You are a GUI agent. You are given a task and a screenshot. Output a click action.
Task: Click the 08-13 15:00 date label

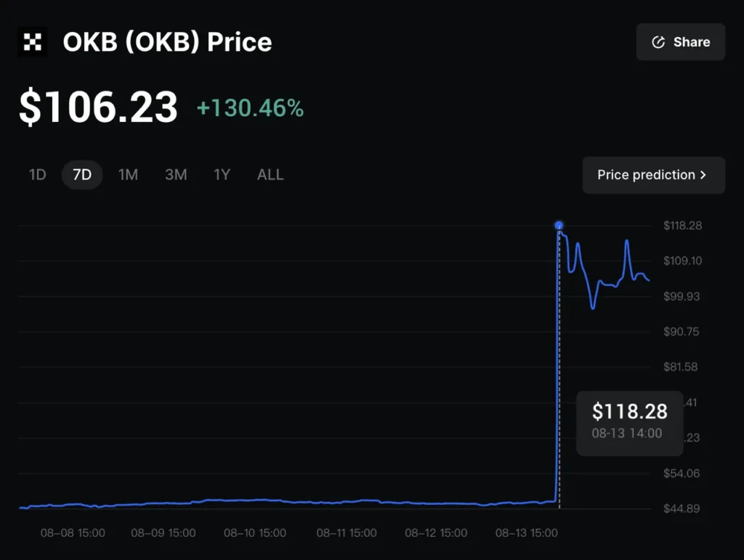[x=526, y=532]
